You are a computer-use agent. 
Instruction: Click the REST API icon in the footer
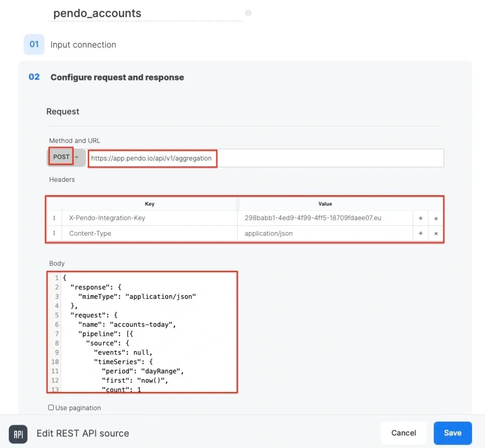pos(18,433)
